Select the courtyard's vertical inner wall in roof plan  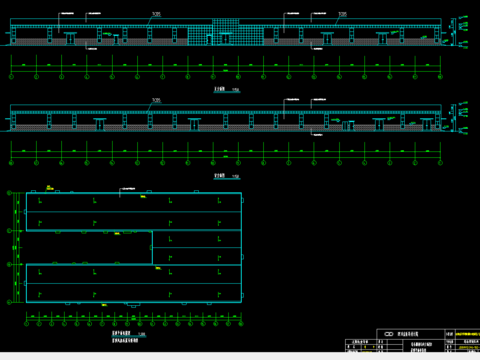[152, 248]
